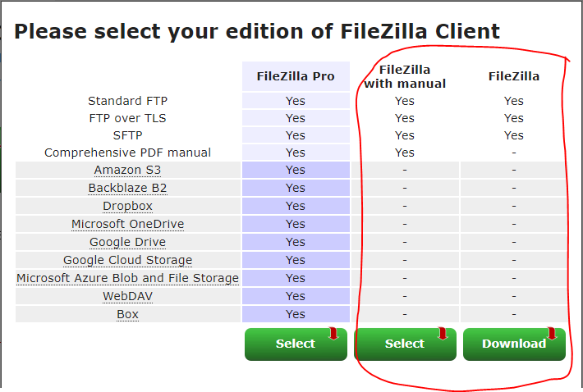Click the Dropbox feature link
This screenshot has height=392, width=583.
click(x=128, y=206)
